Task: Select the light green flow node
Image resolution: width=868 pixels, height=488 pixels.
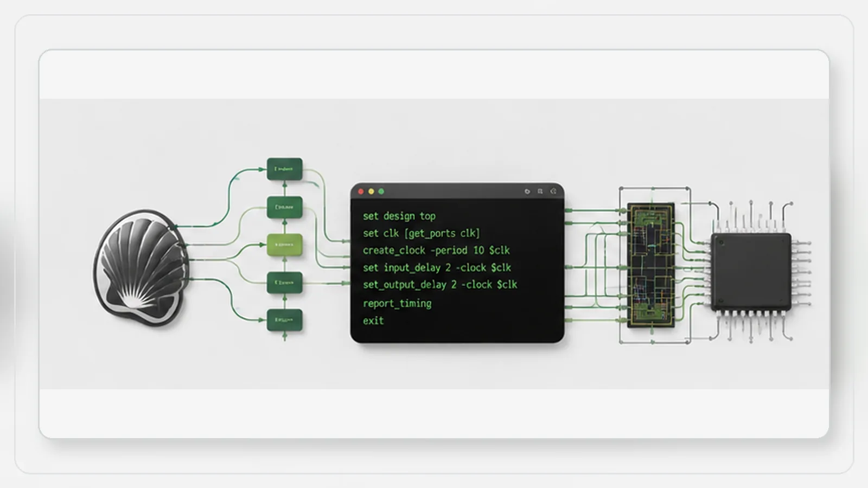Action: tap(284, 245)
